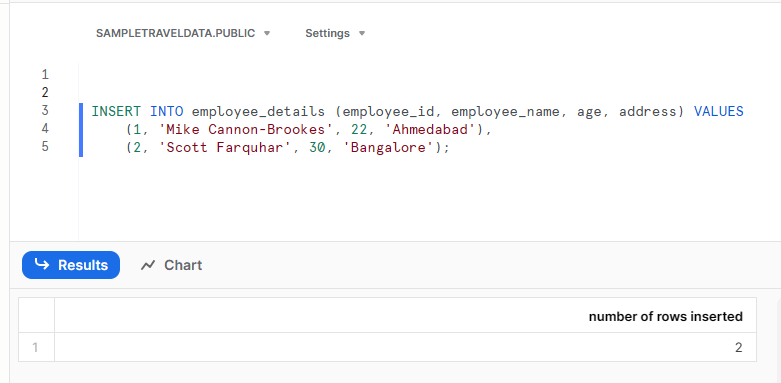781x383 pixels.
Task: Click line number 3 in editor gutter
Action: 45,111
